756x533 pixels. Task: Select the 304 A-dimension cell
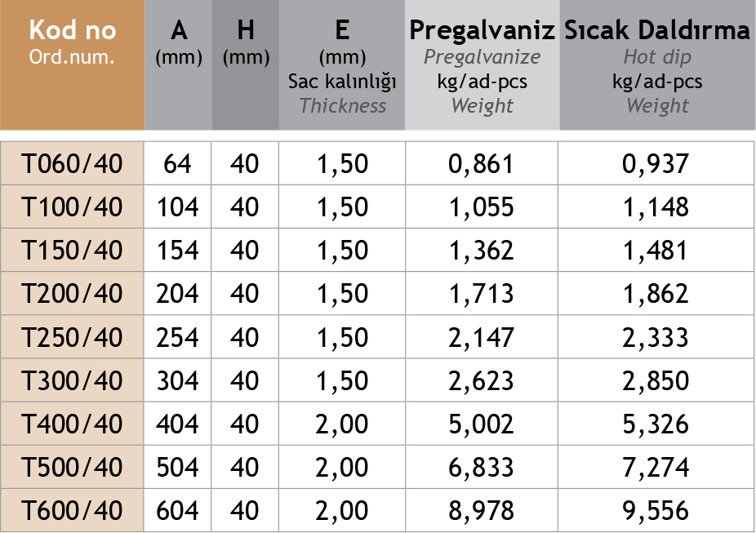click(178, 380)
